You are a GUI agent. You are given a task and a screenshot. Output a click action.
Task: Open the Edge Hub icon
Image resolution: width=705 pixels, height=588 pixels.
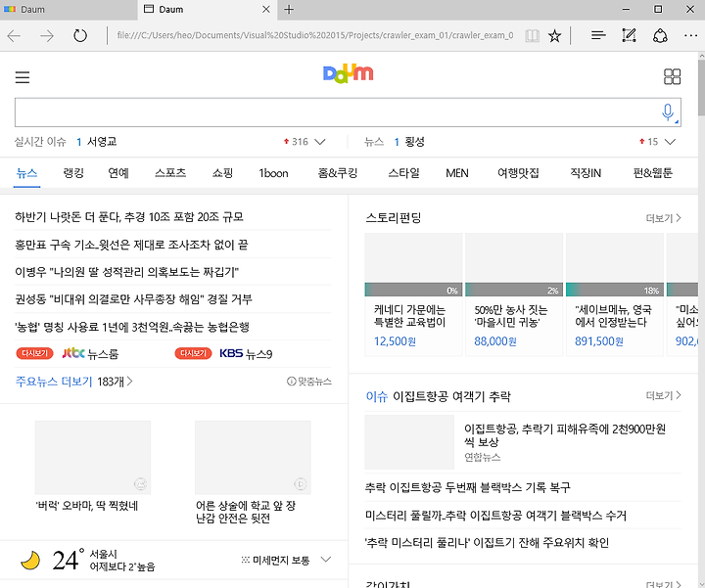tap(598, 35)
